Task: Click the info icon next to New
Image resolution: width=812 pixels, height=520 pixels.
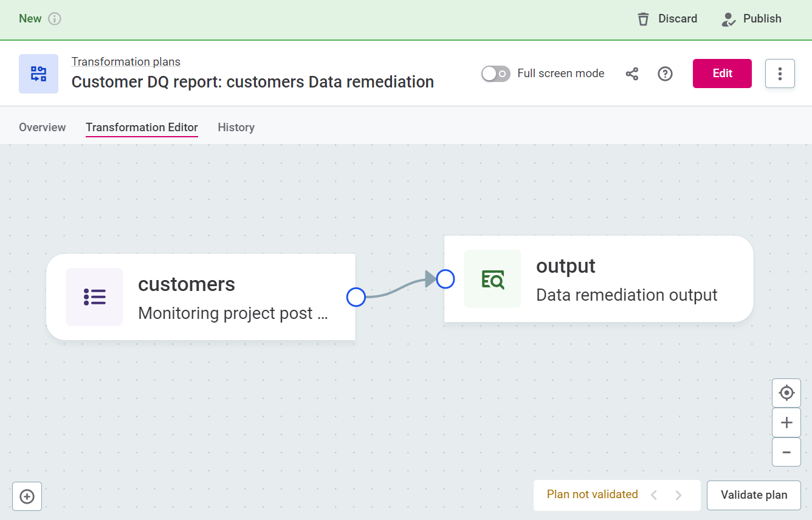Action: point(55,19)
